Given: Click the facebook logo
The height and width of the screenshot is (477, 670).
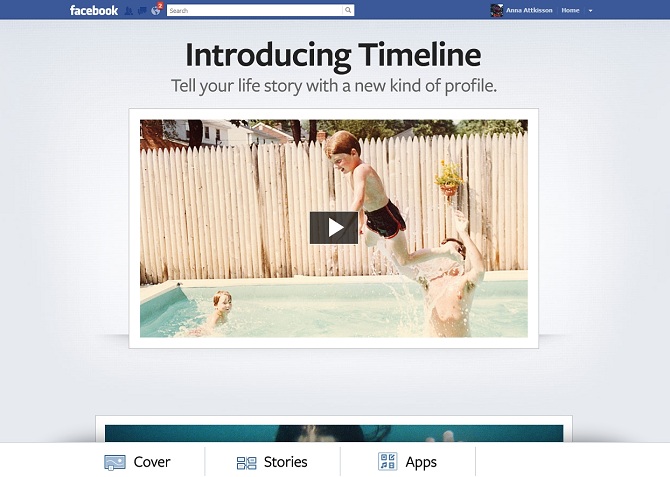Looking at the screenshot, I should (94, 10).
